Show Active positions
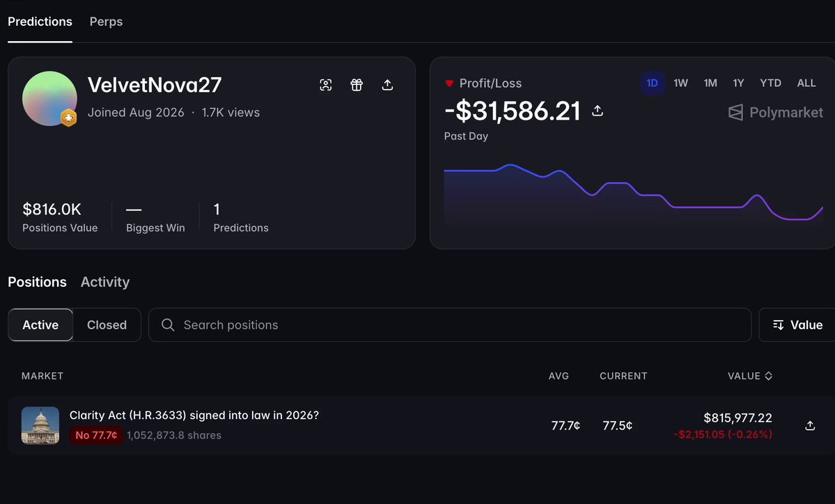835x504 pixels. 40,324
